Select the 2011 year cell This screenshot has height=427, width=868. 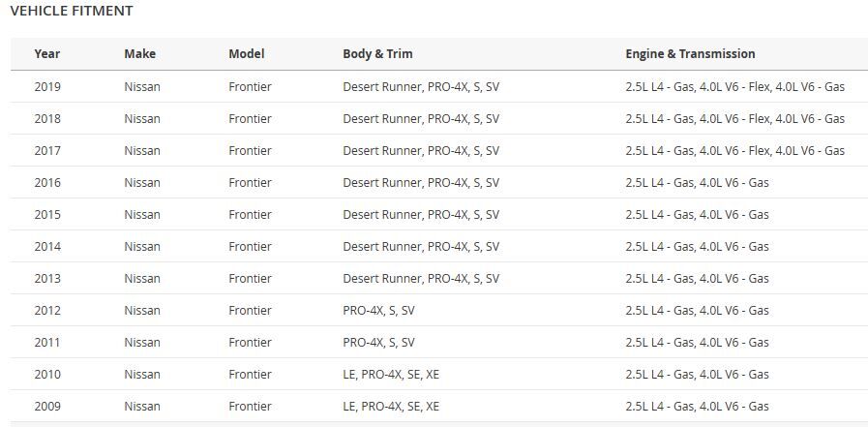pyautogui.click(x=47, y=342)
